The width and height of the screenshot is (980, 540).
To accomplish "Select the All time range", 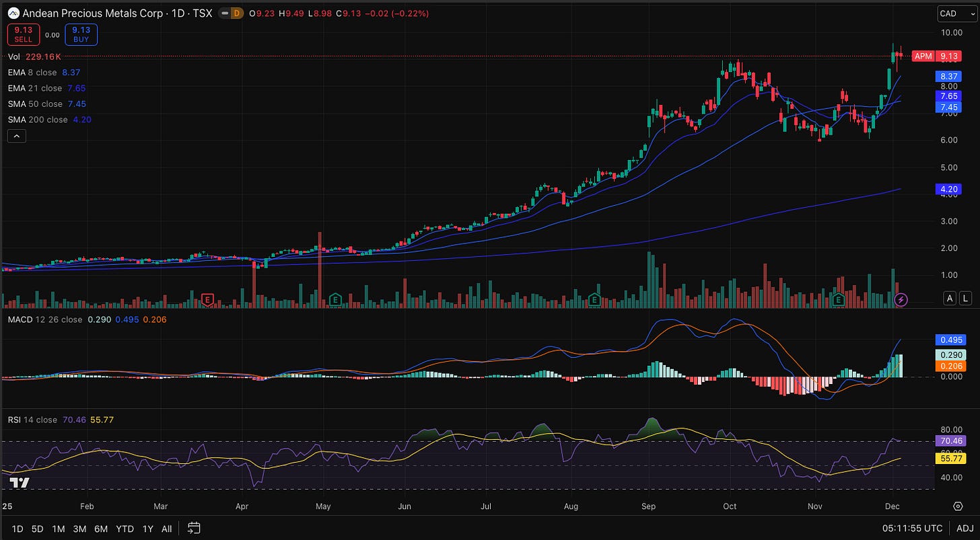I will 167,529.
